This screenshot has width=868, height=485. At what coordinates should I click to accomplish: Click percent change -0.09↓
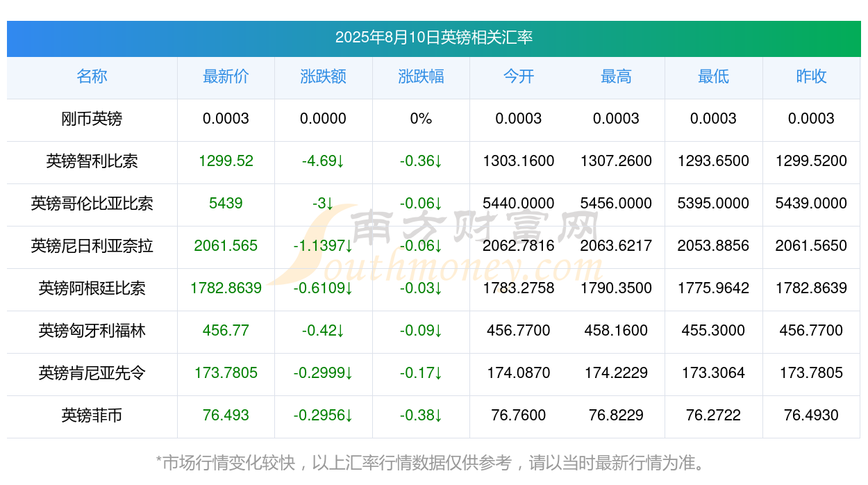click(x=421, y=331)
